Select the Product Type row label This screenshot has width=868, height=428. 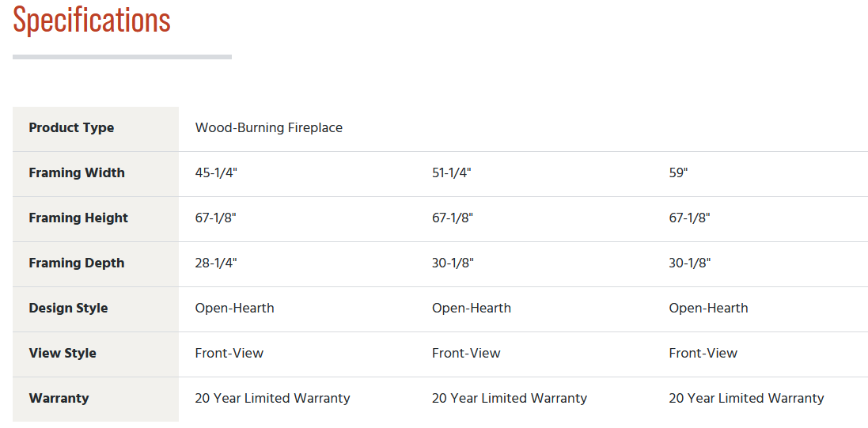[71, 128]
